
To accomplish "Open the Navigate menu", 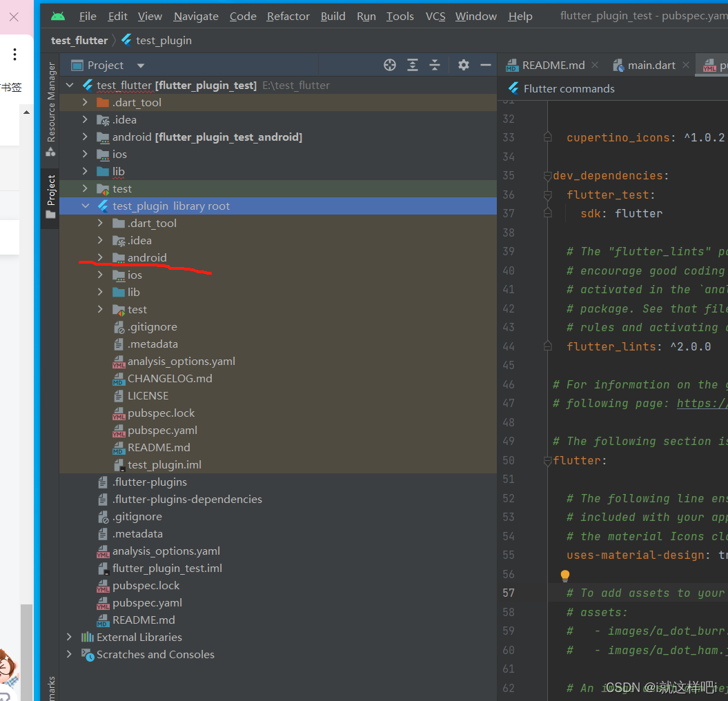I will pos(196,17).
